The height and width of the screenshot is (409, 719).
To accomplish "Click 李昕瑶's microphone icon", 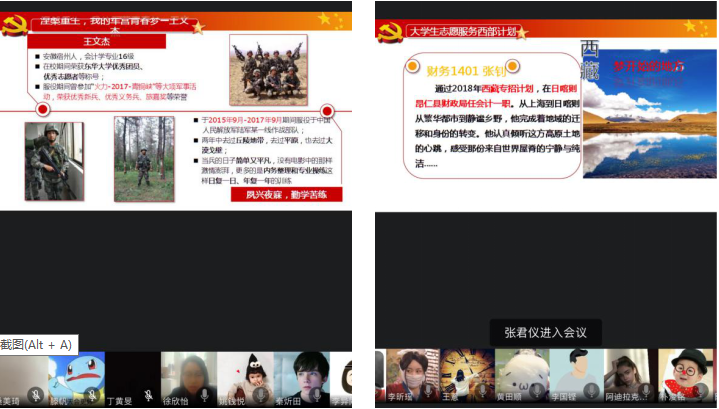I will (428, 391).
